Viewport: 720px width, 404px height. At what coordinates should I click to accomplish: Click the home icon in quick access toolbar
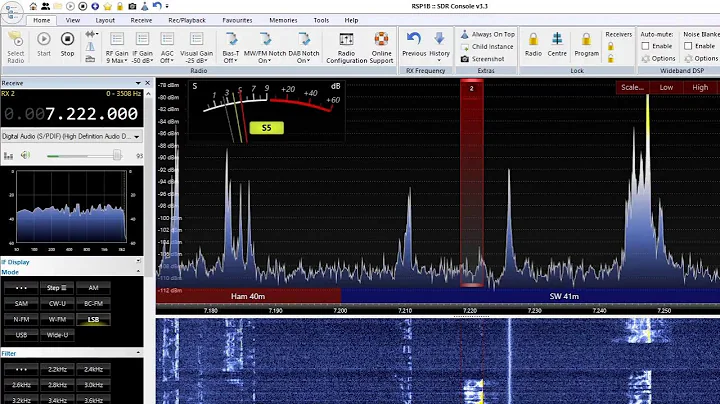(33, 6)
